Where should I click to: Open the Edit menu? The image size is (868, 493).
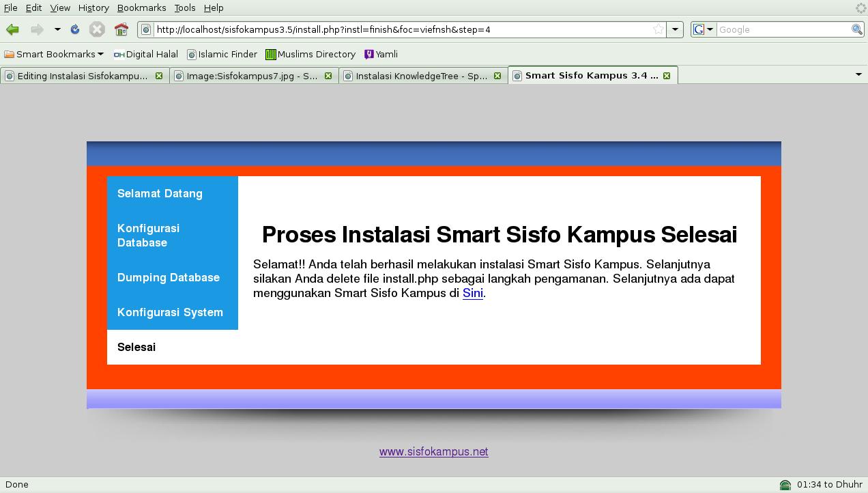click(x=33, y=8)
